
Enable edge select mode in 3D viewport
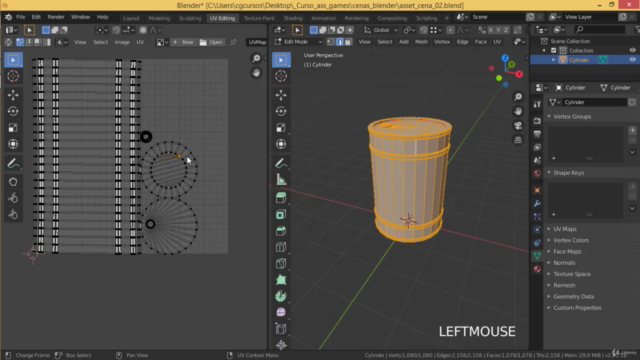click(x=340, y=42)
